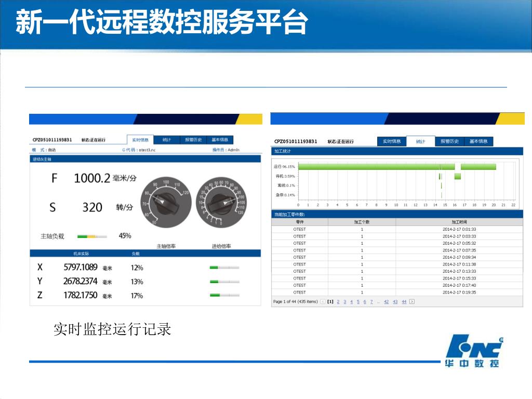Click the 实时监控运行记录 caption
The height and width of the screenshot is (399, 532).
click(x=112, y=329)
